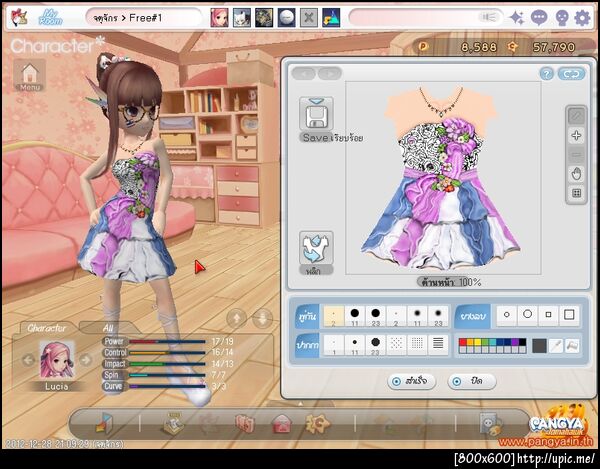Switch to the Character tab

click(x=46, y=328)
